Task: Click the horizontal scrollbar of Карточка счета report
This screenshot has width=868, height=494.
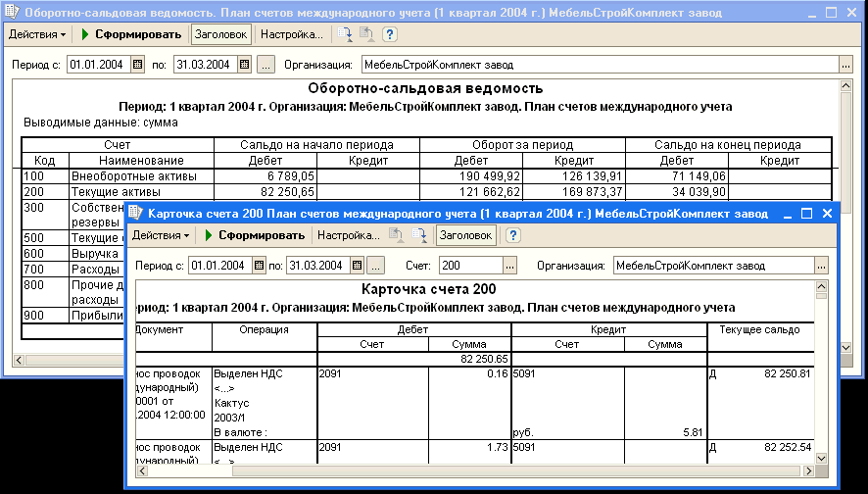Action: click(470, 471)
